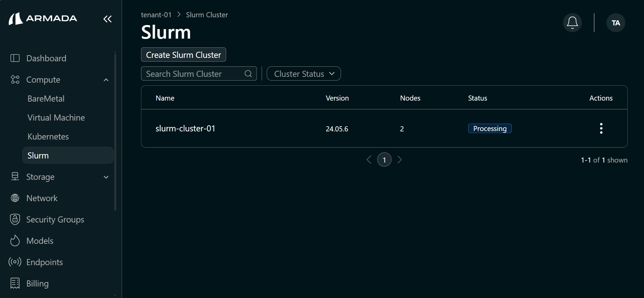Click the Models flame icon
The height and width of the screenshot is (298, 644).
pos(15,241)
